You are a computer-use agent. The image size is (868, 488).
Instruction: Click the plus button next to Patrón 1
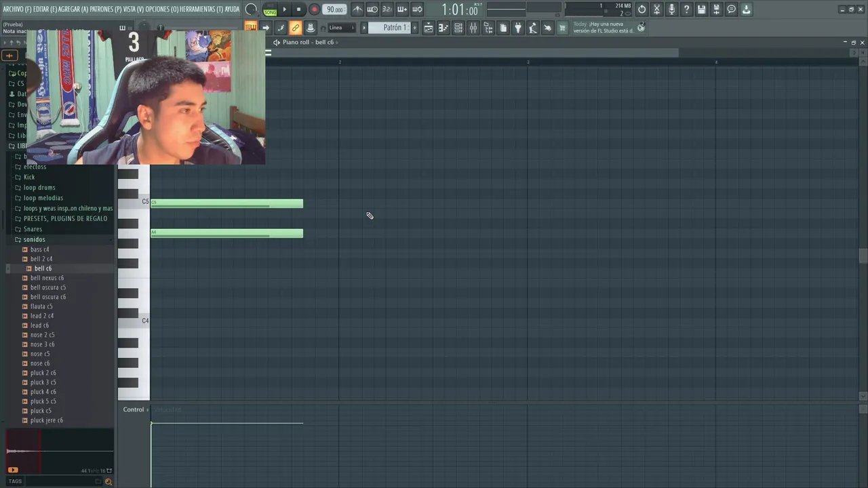pos(414,28)
